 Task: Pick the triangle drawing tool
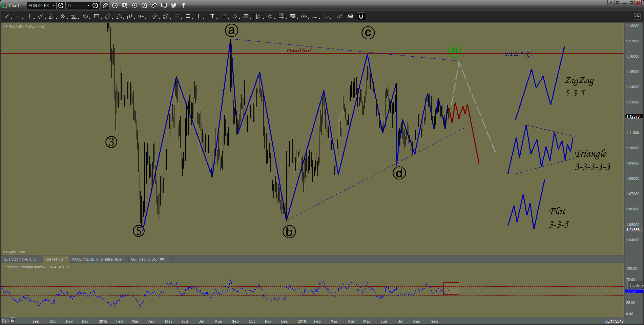point(119,16)
